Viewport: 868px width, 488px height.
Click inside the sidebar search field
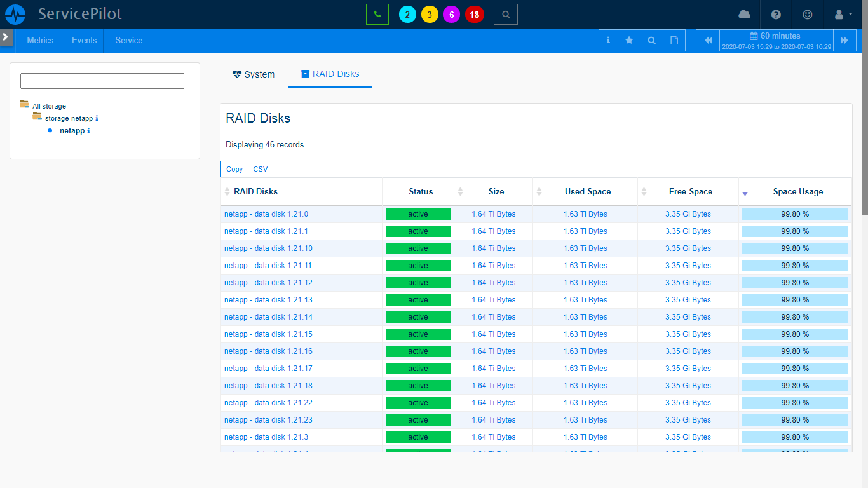102,81
